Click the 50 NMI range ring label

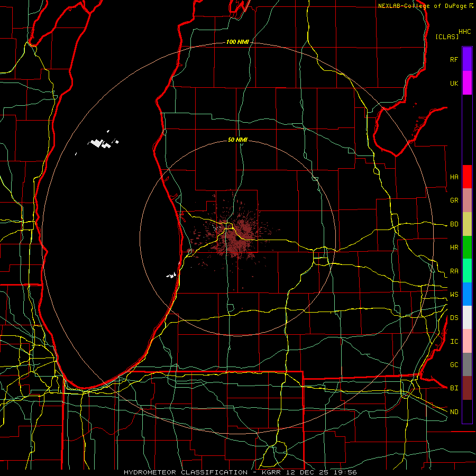237,140
